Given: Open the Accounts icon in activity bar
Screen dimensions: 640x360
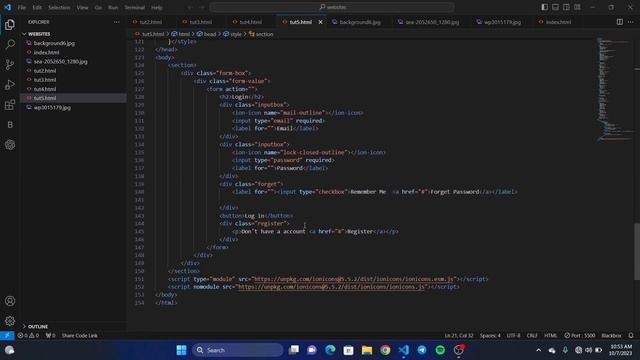Looking at the screenshot, I should tap(10, 301).
